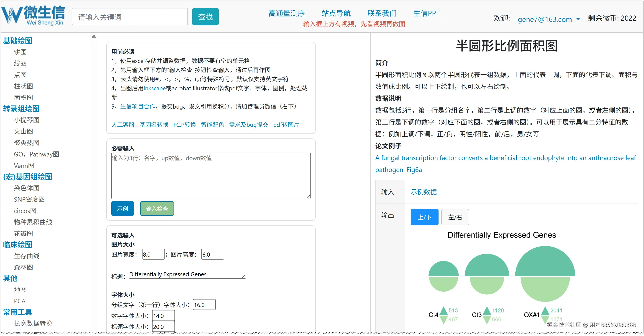Viewport: 644px width, 336px height.
Task: Edit the 标题 title text field
Action: (x=187, y=274)
